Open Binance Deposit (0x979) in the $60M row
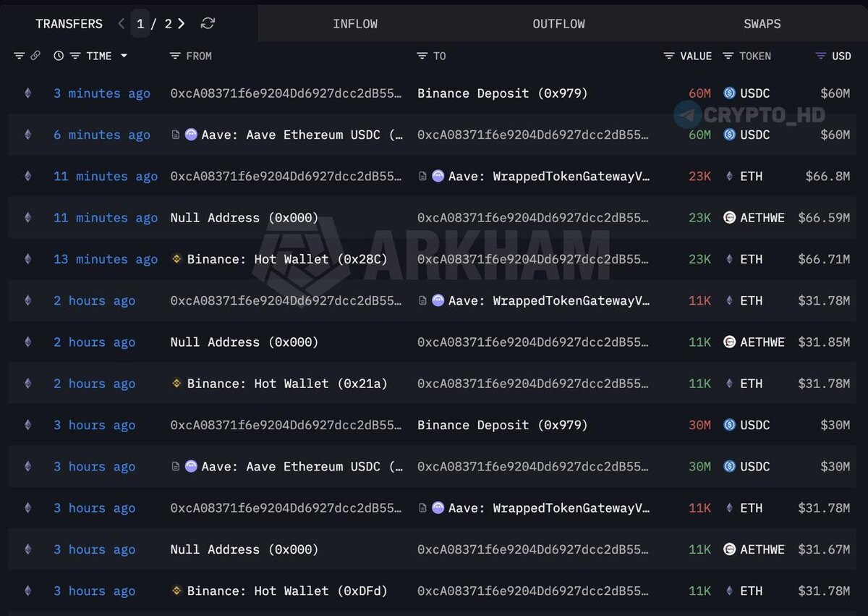 [503, 93]
